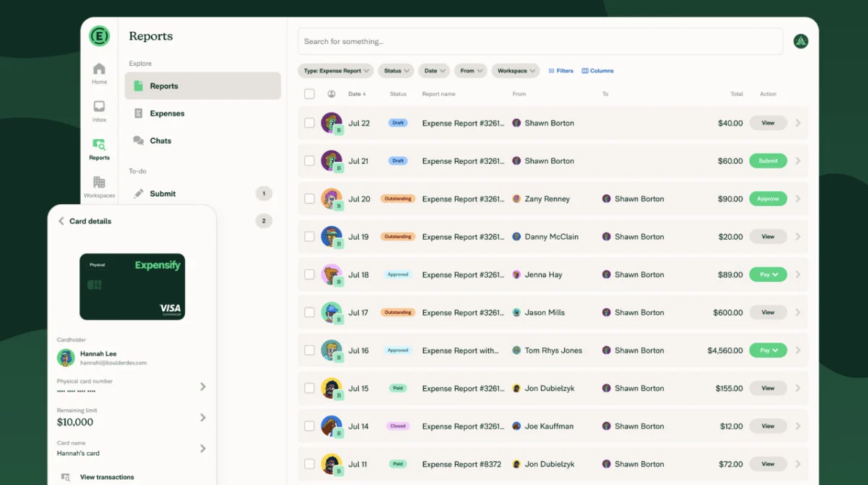The image size is (868, 485).
Task: Click the search field
Action: [540, 41]
